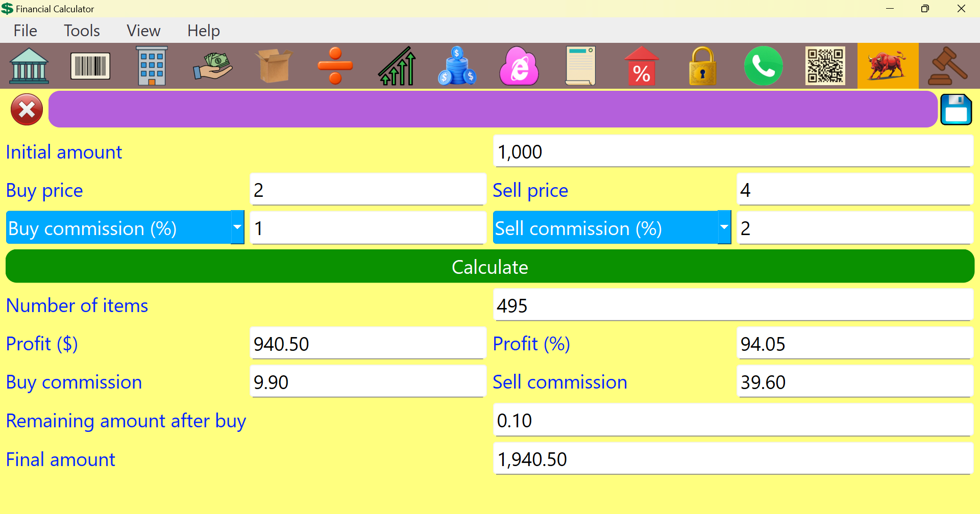Open the Tools menu
Screen dimensions: 980x514
tap(82, 31)
